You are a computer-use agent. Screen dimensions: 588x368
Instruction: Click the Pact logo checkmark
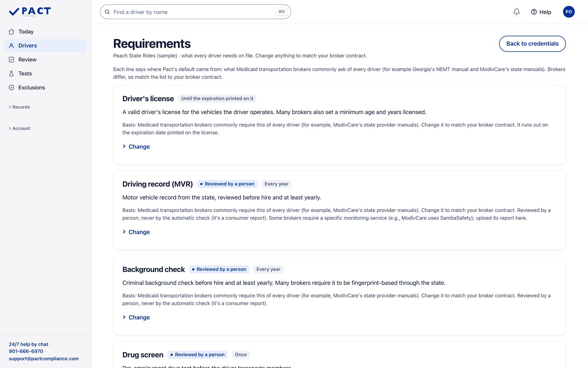click(14, 12)
